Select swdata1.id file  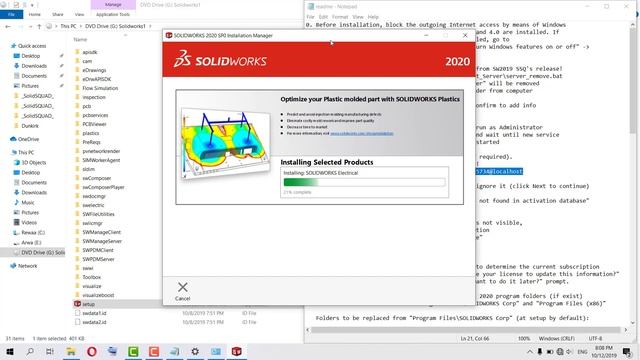(x=94, y=313)
